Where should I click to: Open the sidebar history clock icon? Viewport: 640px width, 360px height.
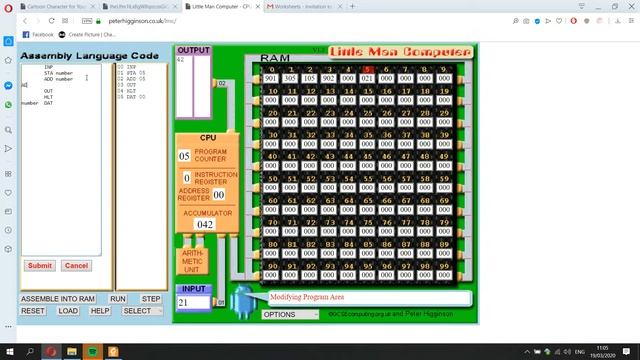[x=8, y=230]
